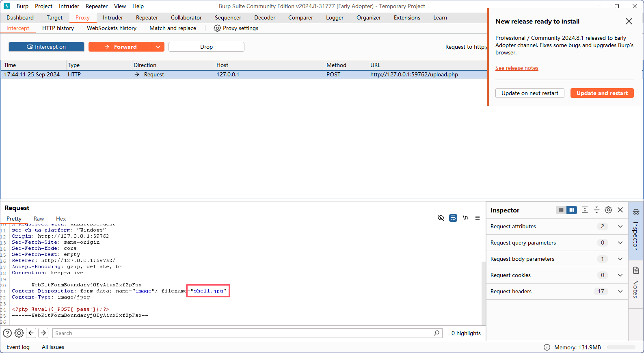Hide non-printable characters with the crossed-eye icon

coord(441,218)
